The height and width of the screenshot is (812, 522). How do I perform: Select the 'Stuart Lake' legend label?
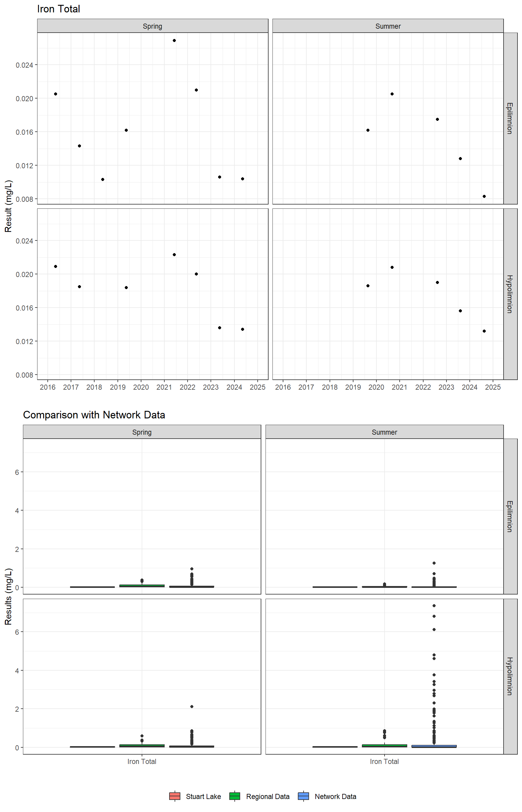pos(203,796)
